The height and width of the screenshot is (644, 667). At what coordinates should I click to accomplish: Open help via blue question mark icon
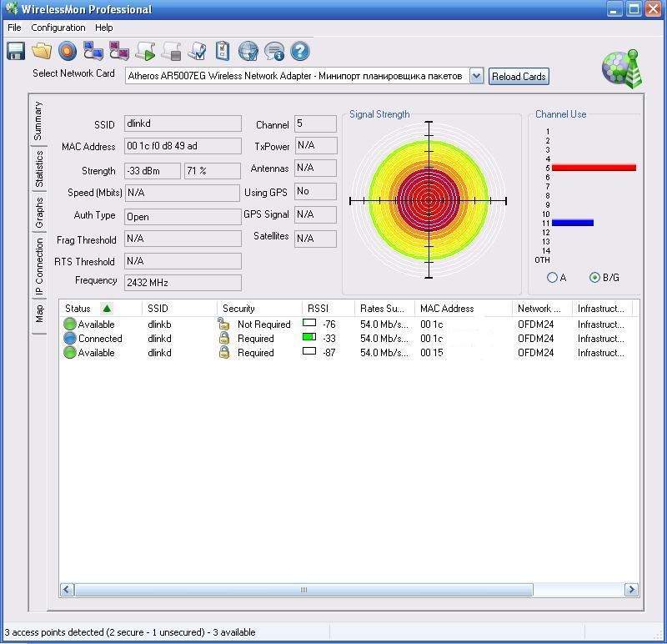pyautogui.click(x=300, y=52)
